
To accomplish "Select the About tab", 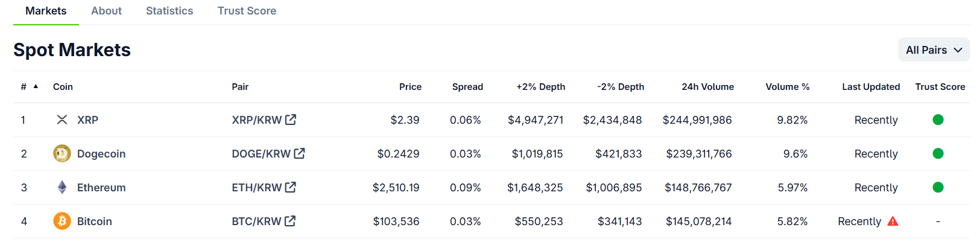I will coord(106,11).
